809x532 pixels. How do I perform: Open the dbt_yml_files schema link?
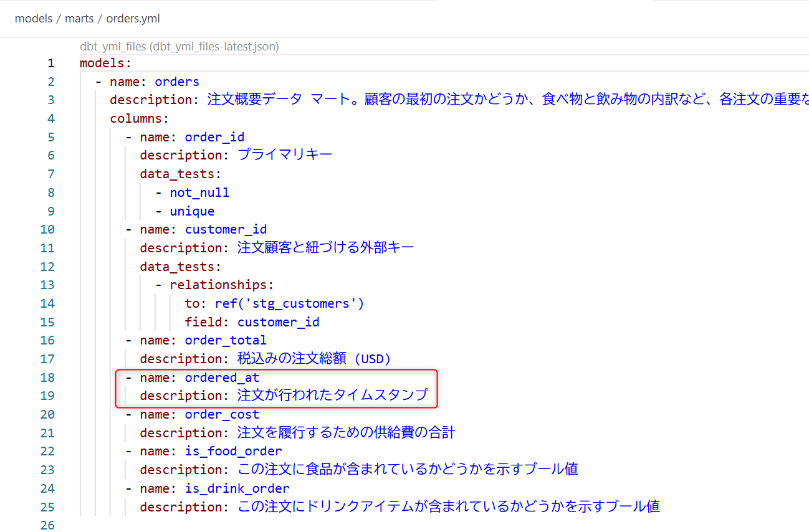[180, 47]
